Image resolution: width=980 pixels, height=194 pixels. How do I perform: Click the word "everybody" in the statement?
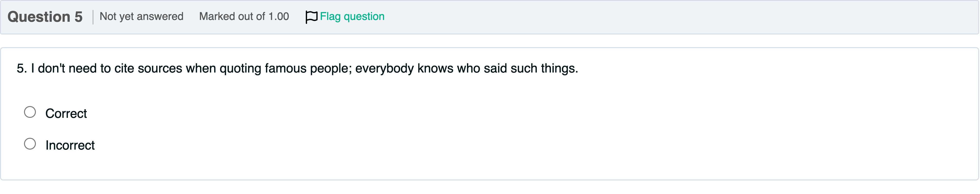point(384,68)
